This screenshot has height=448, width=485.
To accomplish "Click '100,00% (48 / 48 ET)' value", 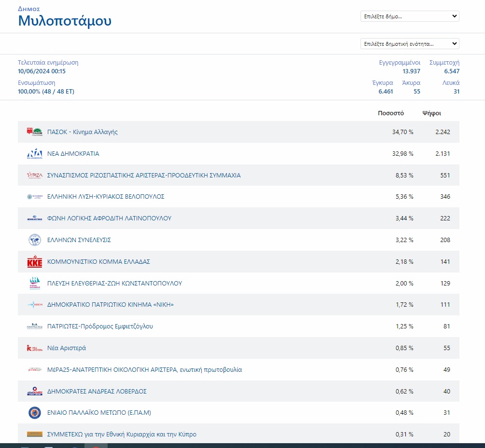I will 46,92.
